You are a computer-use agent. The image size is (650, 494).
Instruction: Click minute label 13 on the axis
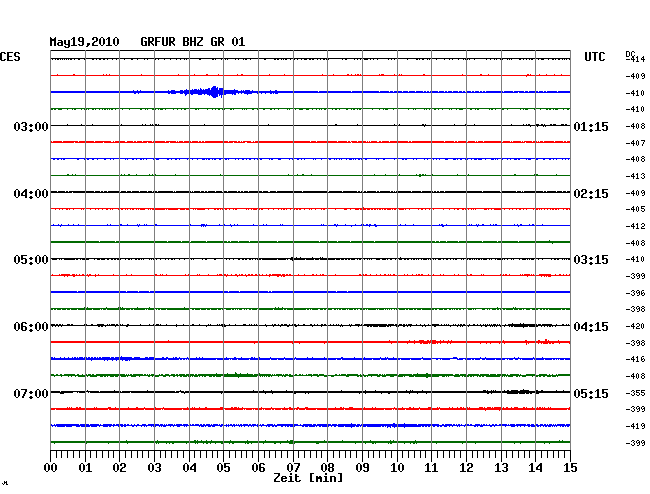tap(501, 468)
